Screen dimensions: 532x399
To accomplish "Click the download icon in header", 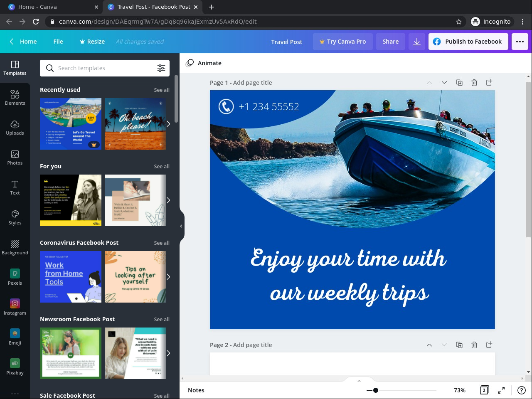I will (x=417, y=42).
